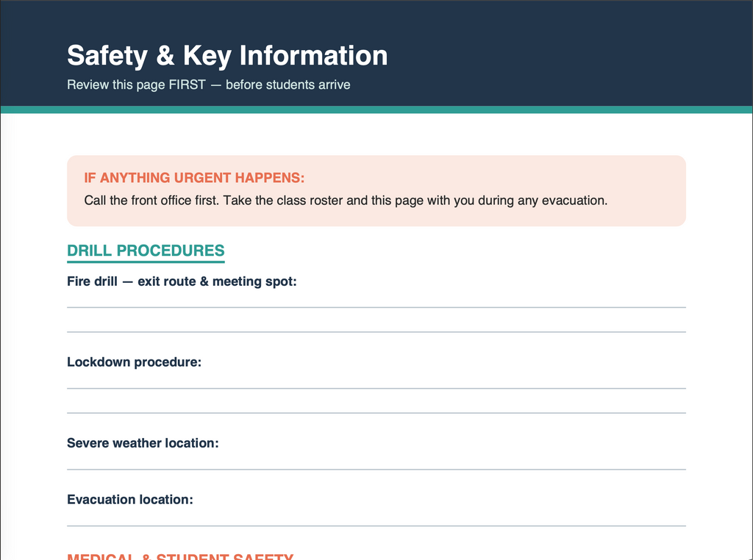
Task: Click the "Evacuation location:" label
Action: click(x=130, y=500)
